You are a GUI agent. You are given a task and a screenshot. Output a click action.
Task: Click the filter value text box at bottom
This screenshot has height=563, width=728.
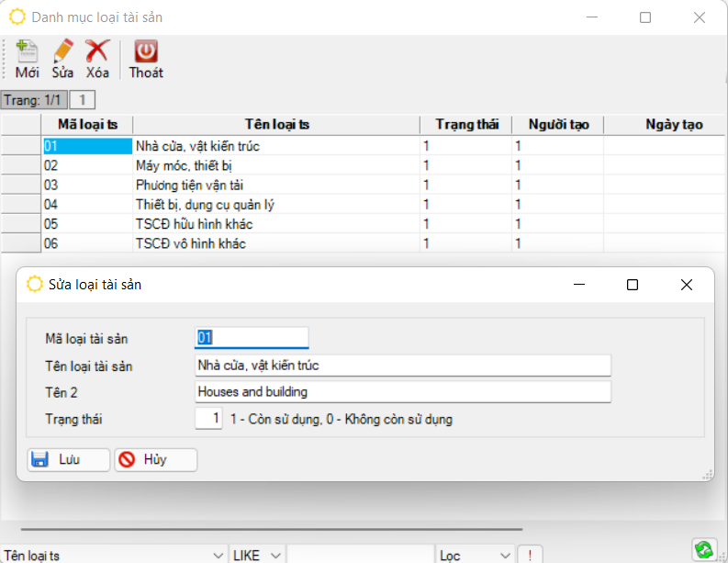359,556
